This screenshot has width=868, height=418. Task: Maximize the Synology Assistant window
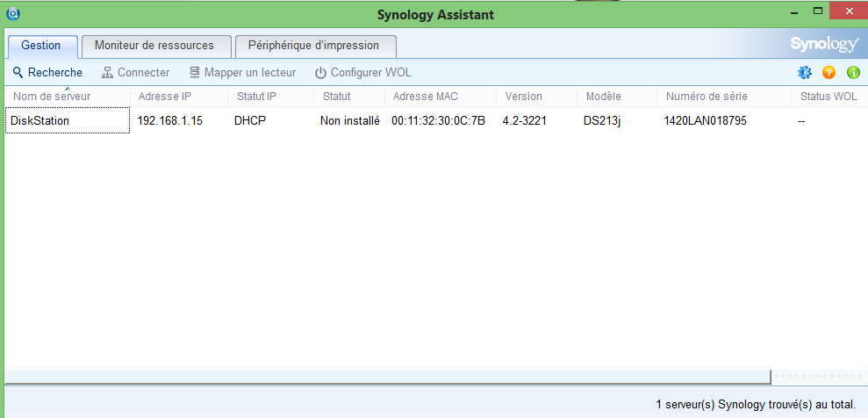(x=817, y=11)
